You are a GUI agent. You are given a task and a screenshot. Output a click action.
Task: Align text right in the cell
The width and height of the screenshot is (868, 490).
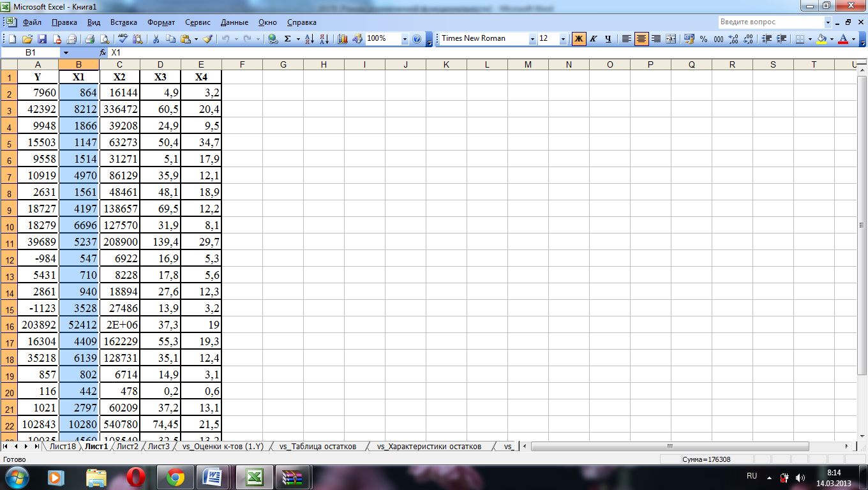click(x=656, y=39)
